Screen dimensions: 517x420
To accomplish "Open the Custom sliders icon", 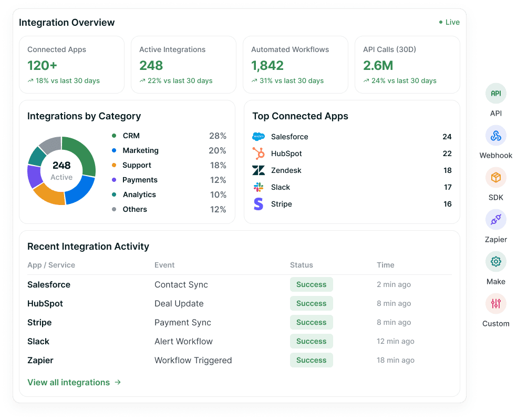I will point(495,303).
